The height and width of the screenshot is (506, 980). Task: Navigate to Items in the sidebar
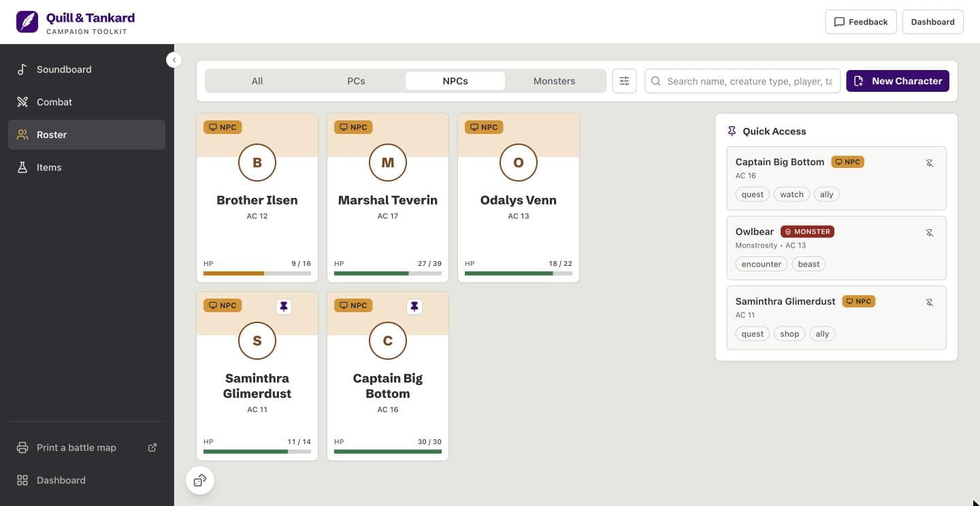coord(86,167)
